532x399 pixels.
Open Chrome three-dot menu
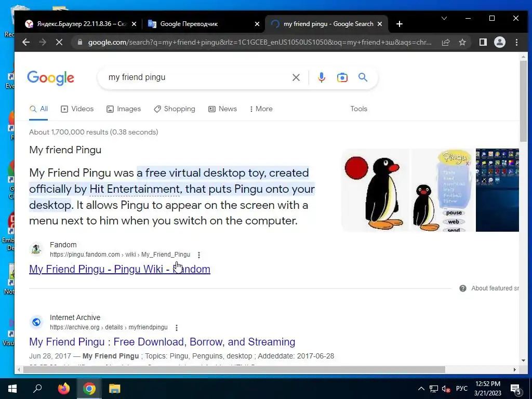pyautogui.click(x=516, y=42)
